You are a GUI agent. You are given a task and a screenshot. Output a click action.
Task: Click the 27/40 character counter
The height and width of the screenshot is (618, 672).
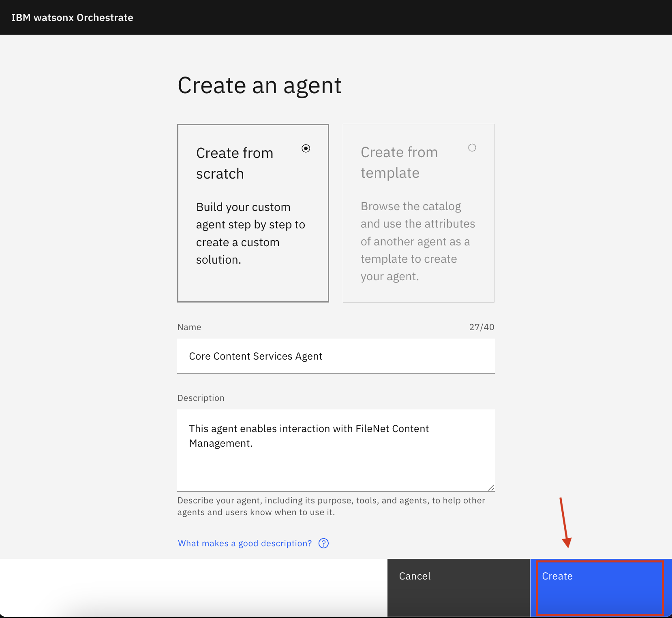[482, 327]
